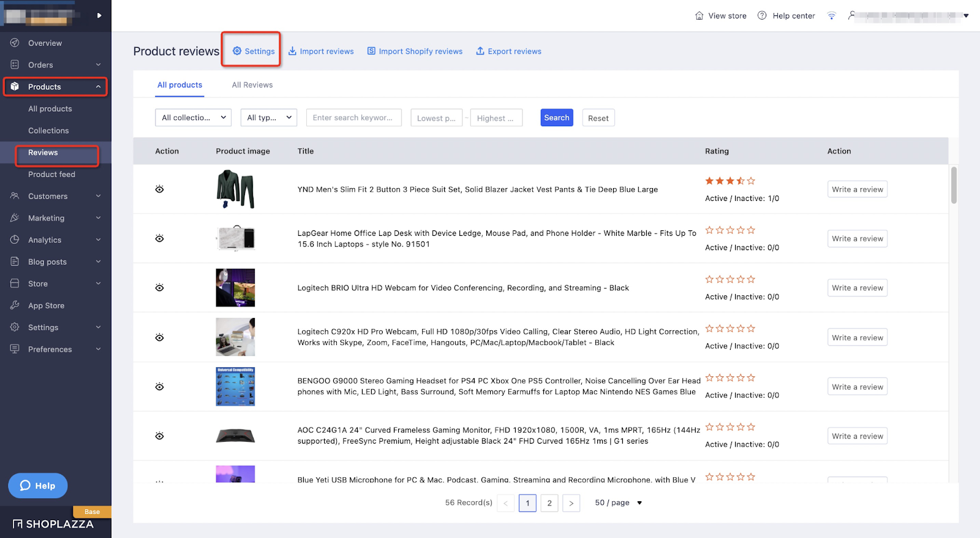Expand the Orders menu chevron

tap(98, 64)
